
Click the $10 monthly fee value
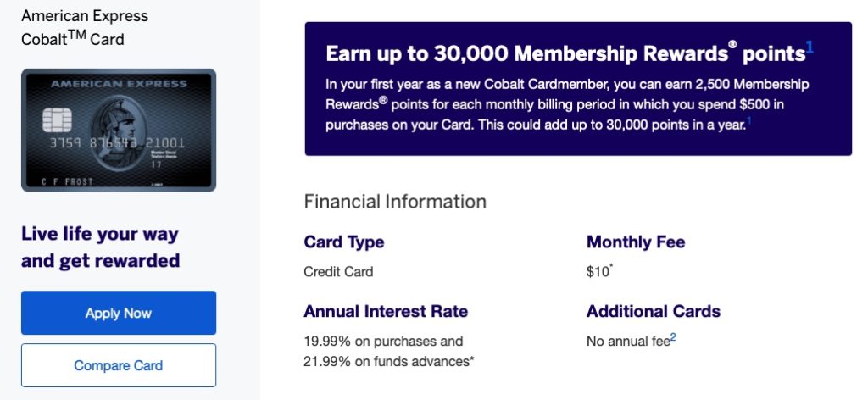tap(598, 272)
